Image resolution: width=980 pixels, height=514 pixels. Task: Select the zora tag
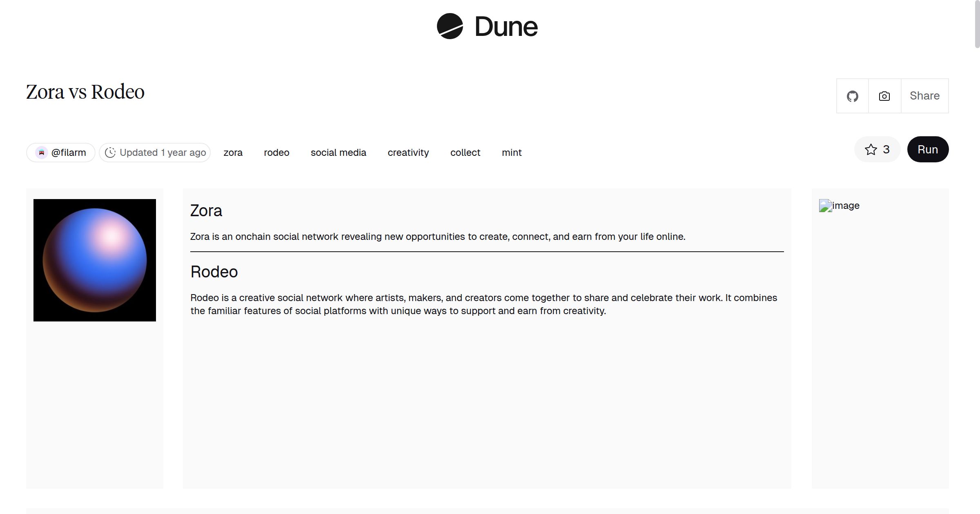(233, 153)
